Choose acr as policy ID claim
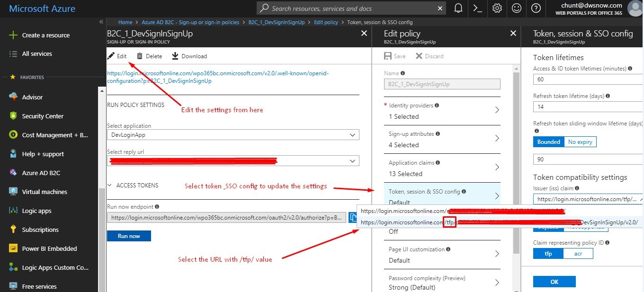This screenshot has width=644, height=292. 578,254
